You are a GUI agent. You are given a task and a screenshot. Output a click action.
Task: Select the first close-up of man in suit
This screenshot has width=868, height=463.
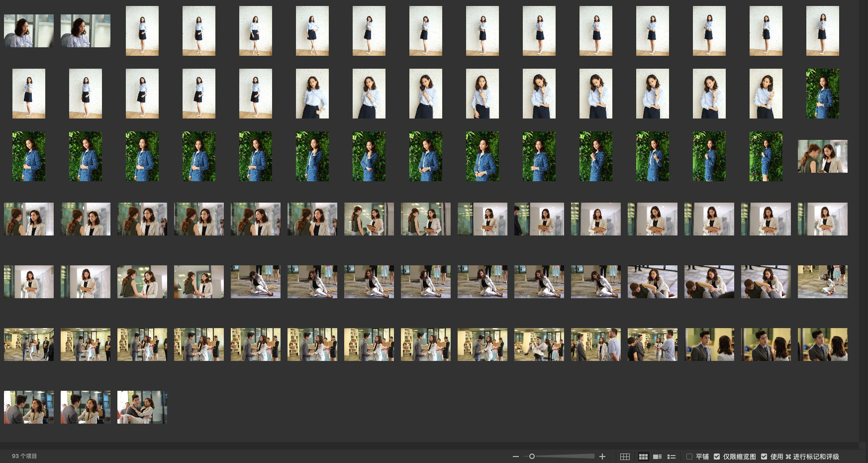click(709, 345)
